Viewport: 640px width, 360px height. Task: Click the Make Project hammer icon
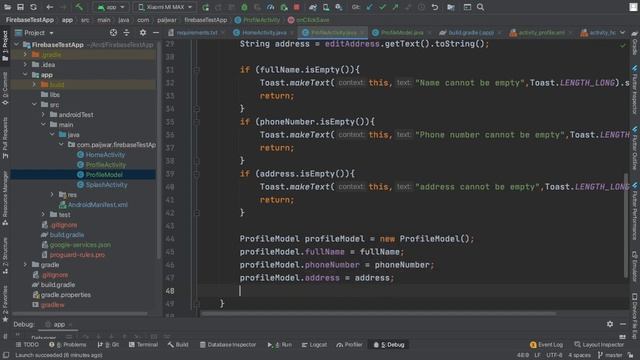[x=79, y=7]
